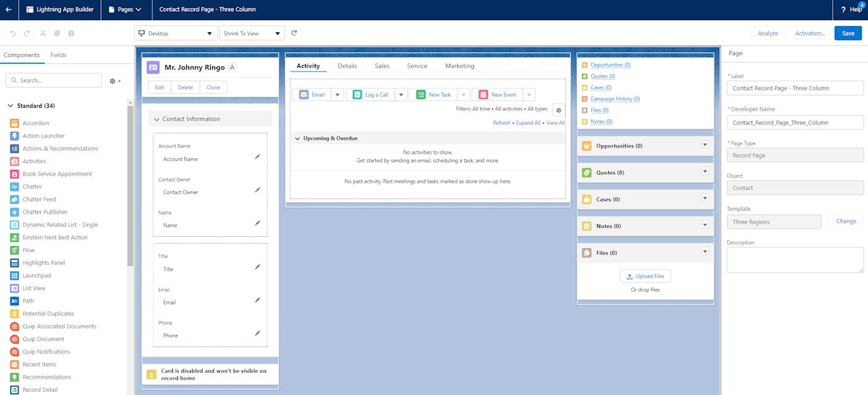Screen dimensions: 868x395
Task: Click the hierarchy icon beside Johnny Ringo
Action: 232,67
